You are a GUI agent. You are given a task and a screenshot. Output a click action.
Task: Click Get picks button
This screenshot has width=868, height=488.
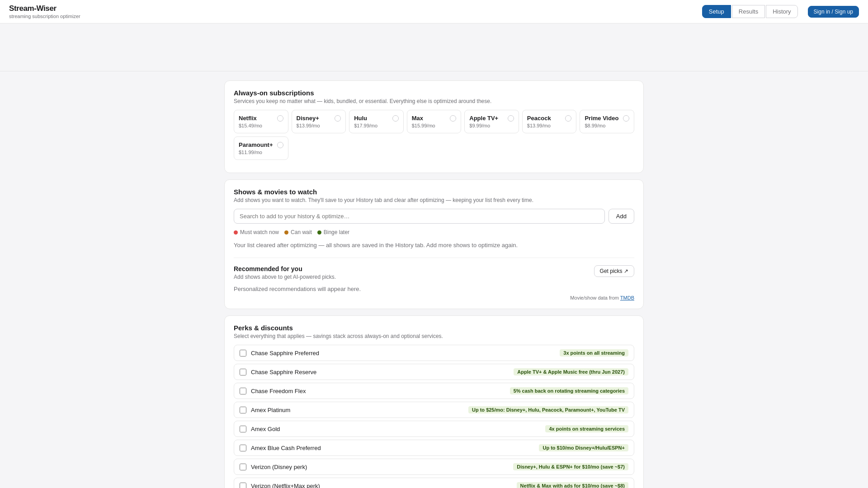point(614,271)
